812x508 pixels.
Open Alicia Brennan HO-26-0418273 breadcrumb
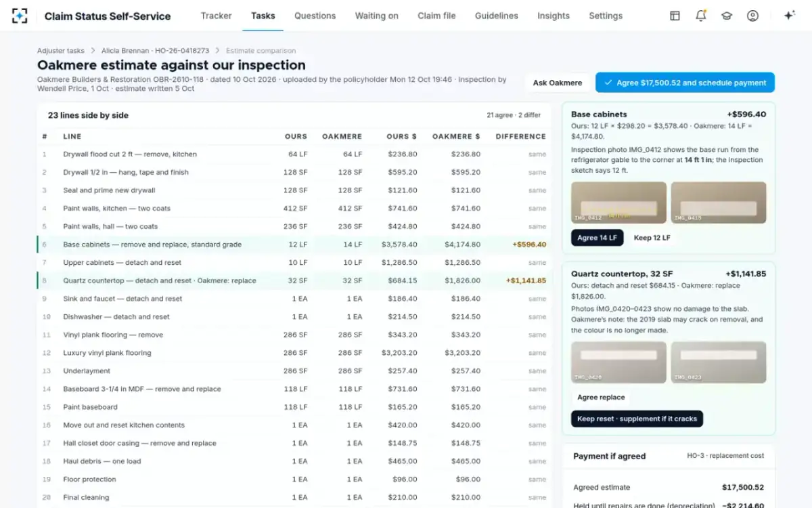[155, 51]
